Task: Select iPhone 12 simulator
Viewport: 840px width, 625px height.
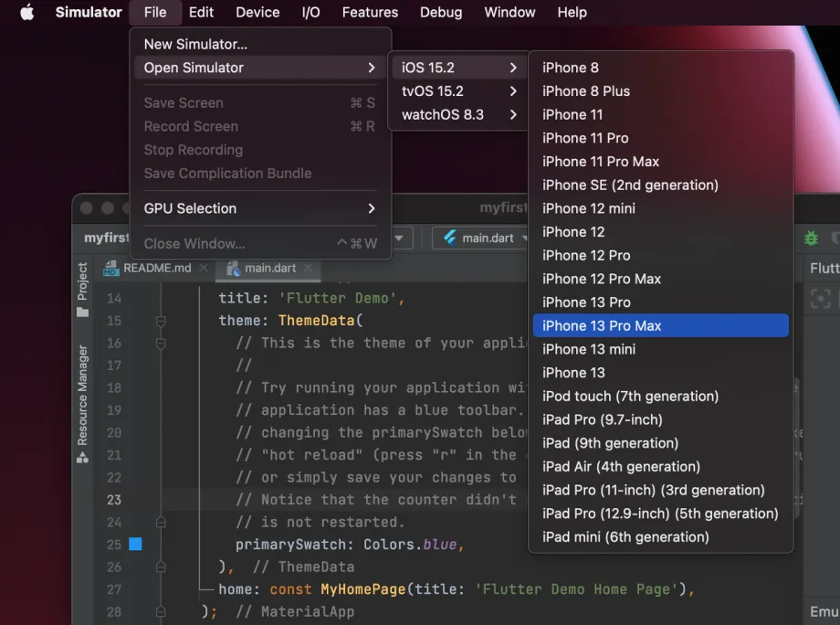Action: pyautogui.click(x=660, y=232)
